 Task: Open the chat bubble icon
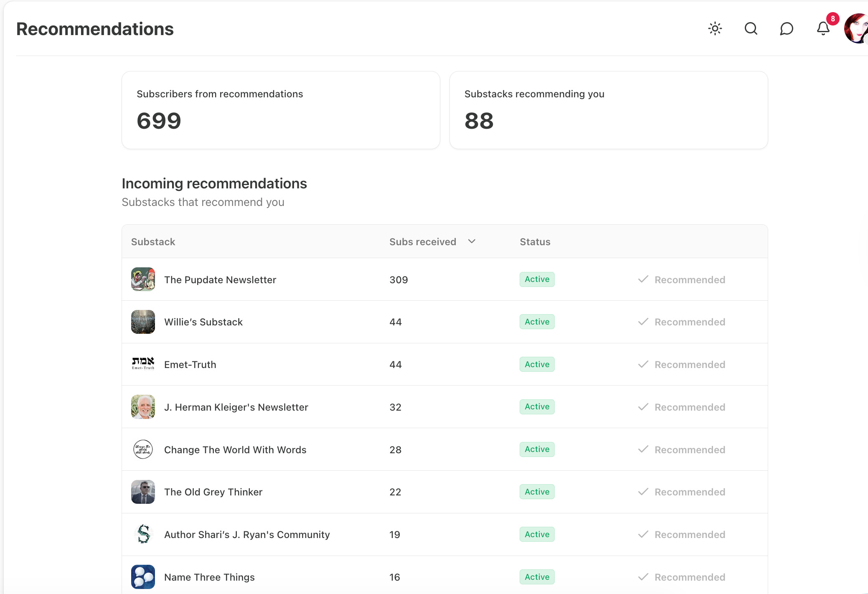click(786, 29)
